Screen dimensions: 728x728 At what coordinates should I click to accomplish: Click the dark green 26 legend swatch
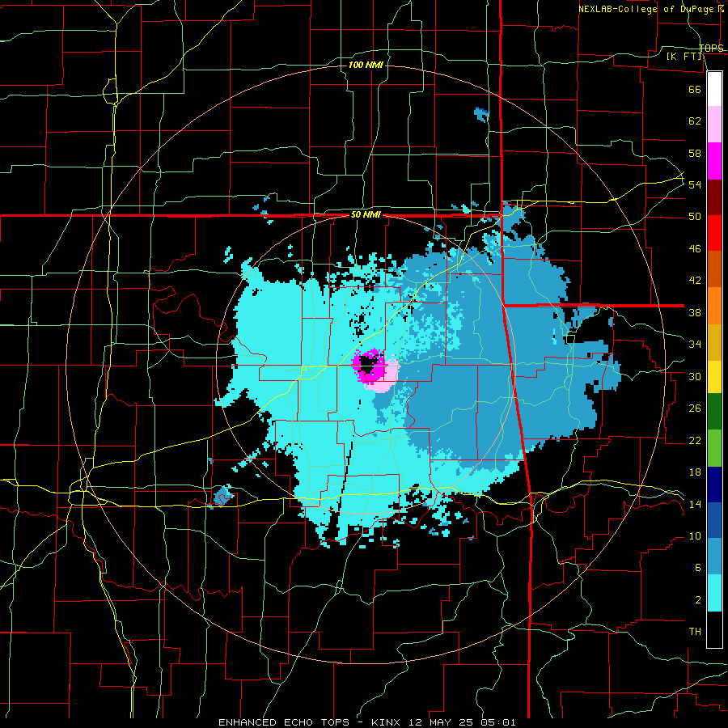[x=714, y=412]
